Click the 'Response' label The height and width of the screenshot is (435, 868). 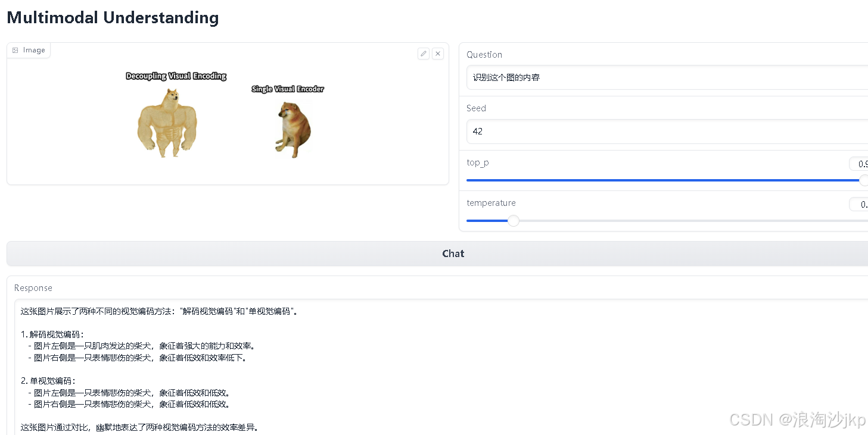pyautogui.click(x=33, y=288)
